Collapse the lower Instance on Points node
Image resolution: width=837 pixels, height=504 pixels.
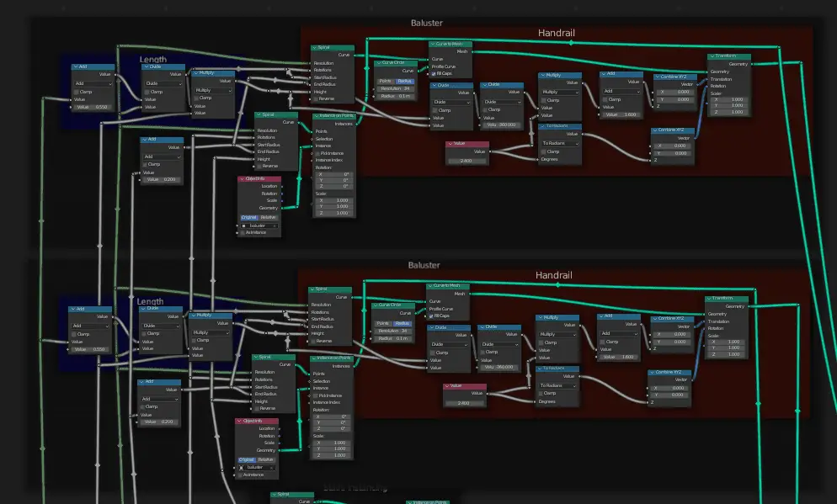[314, 358]
